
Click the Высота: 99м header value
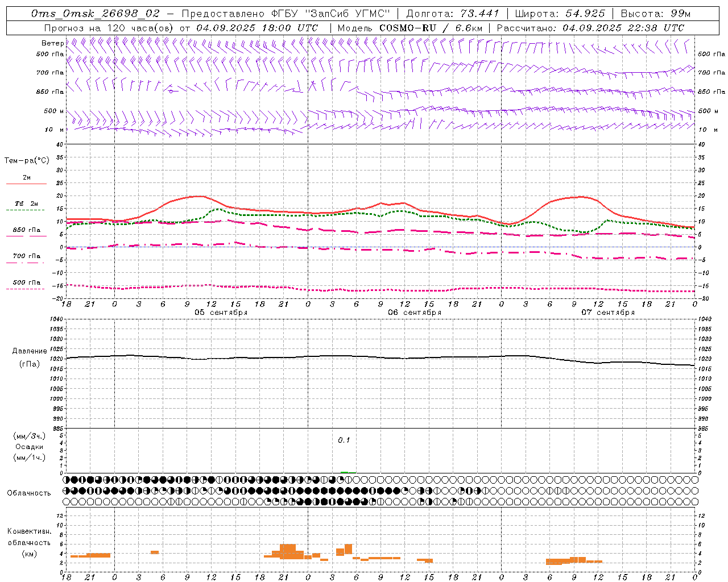point(656,14)
